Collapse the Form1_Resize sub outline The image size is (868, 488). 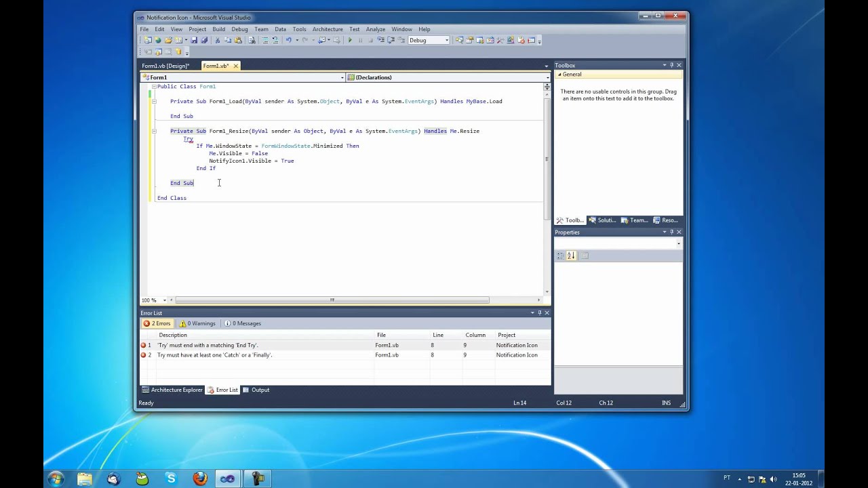pyautogui.click(x=154, y=131)
